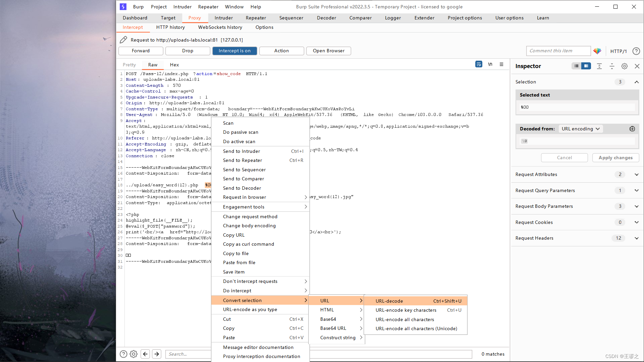
Task: Click the Drop button
Action: click(188, 51)
